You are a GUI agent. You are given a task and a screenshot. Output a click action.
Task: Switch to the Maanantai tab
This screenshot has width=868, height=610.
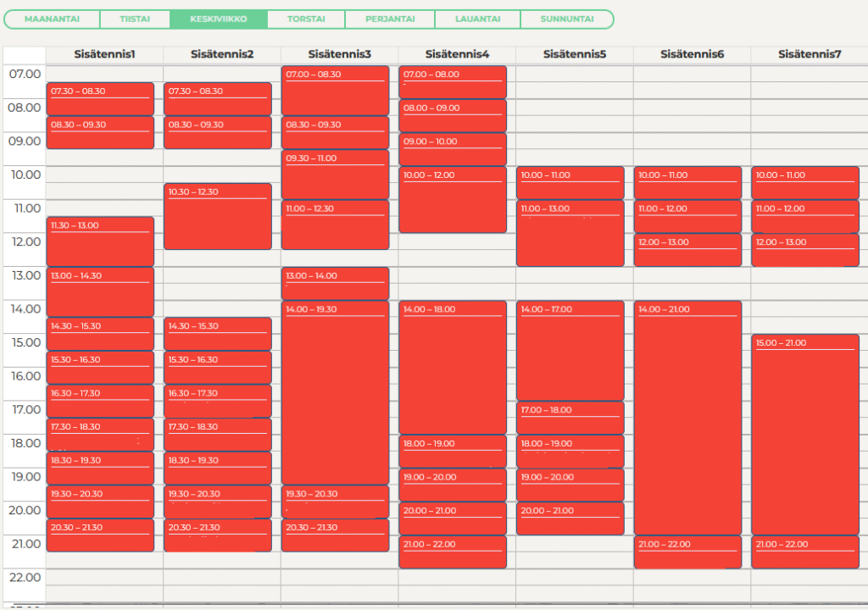(52, 19)
